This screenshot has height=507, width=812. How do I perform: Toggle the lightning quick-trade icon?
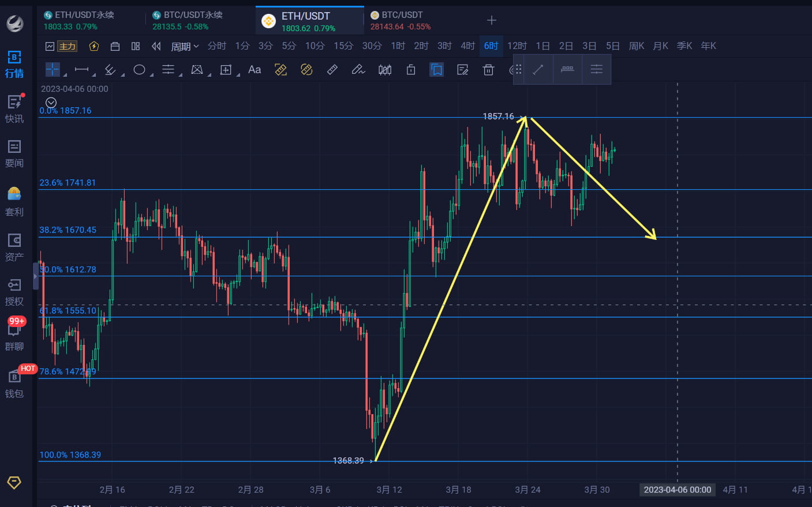coord(94,46)
